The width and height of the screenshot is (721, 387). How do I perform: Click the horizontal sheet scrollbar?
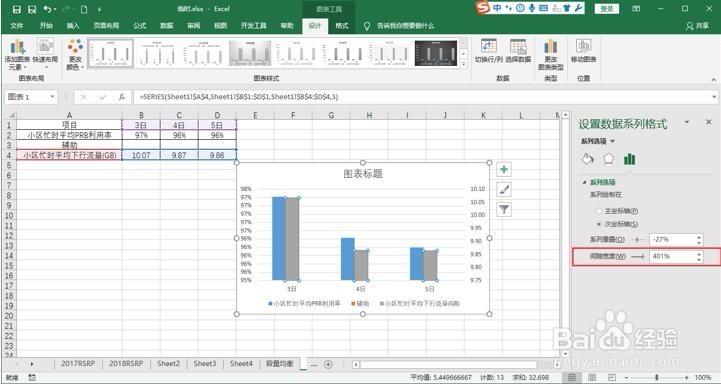click(x=449, y=364)
